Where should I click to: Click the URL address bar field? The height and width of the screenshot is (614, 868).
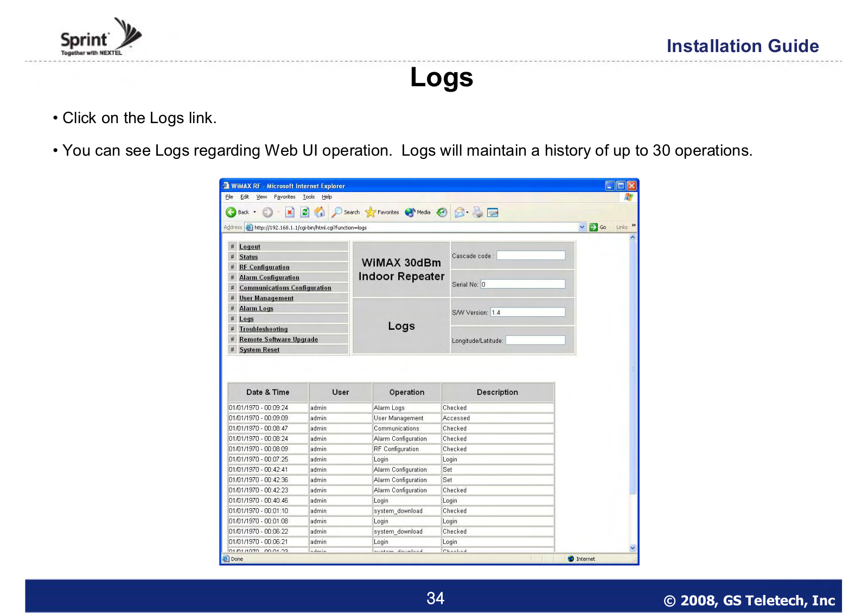416,227
